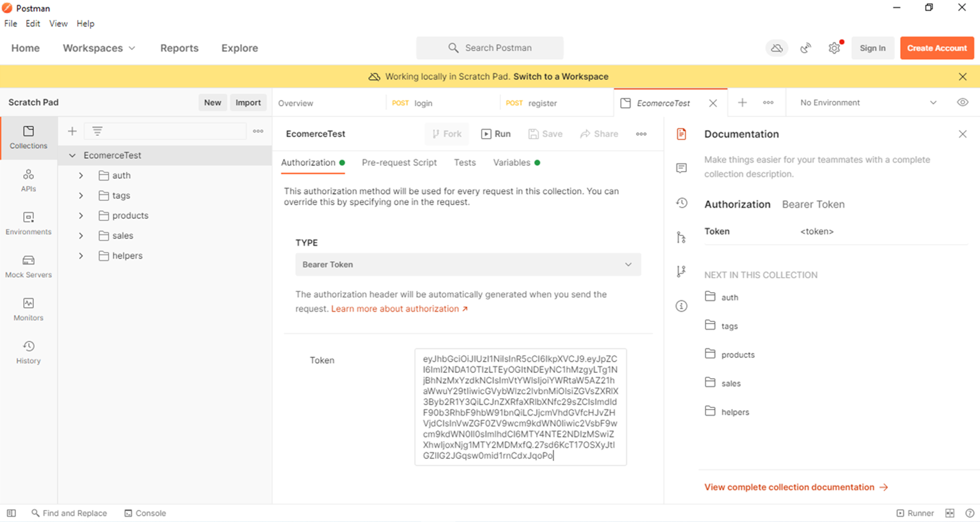
Task: Switch to the POST register request tab
Action: (x=556, y=103)
